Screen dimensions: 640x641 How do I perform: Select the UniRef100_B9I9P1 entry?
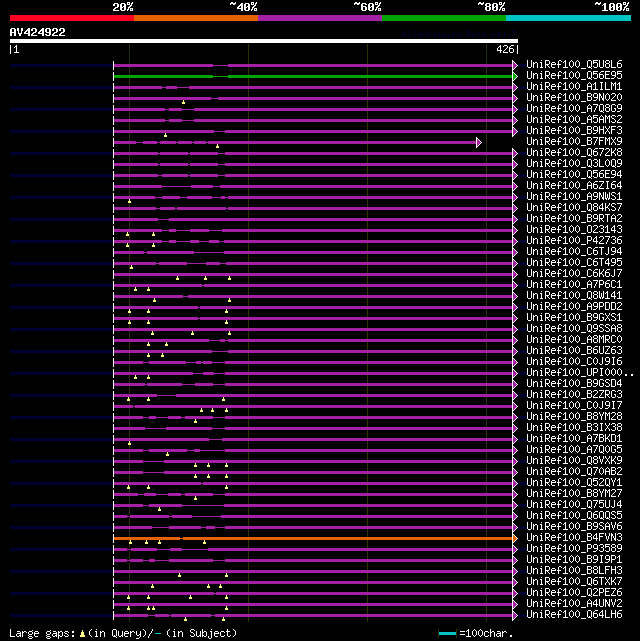click(x=574, y=560)
